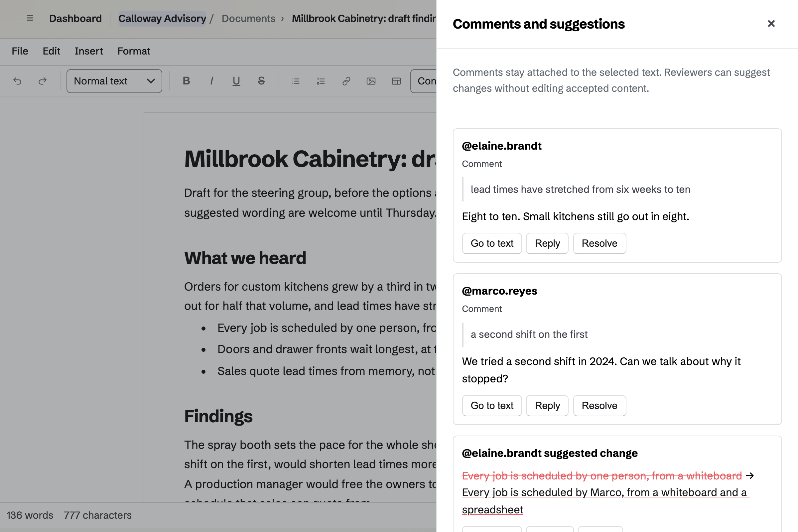The image size is (798, 532).
Task: Click the Redo arrow icon
Action: 43,81
